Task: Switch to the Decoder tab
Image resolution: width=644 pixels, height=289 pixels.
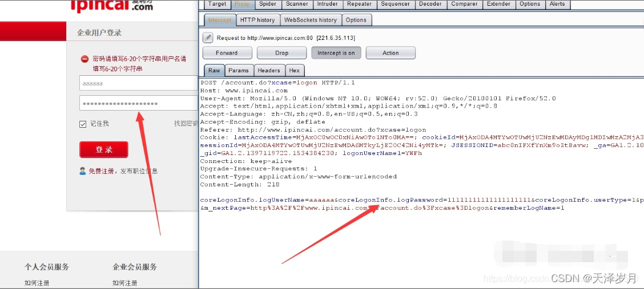Action: point(430,4)
